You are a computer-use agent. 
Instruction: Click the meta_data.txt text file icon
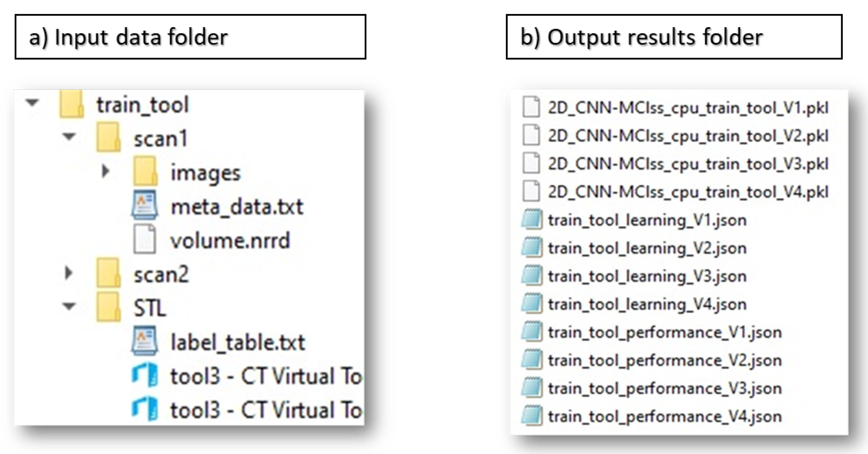[144, 205]
